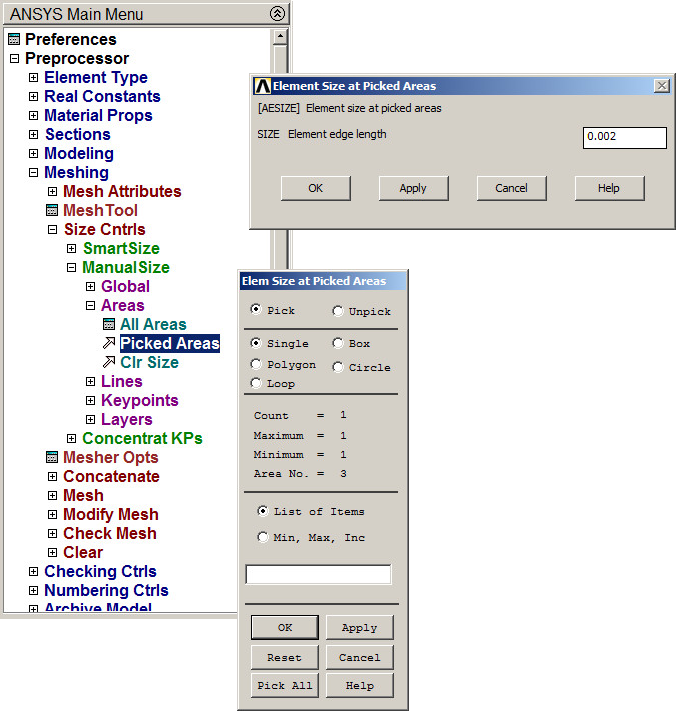Click the Clr Size arrow icon
The width and height of the screenshot is (676, 711).
tap(109, 363)
